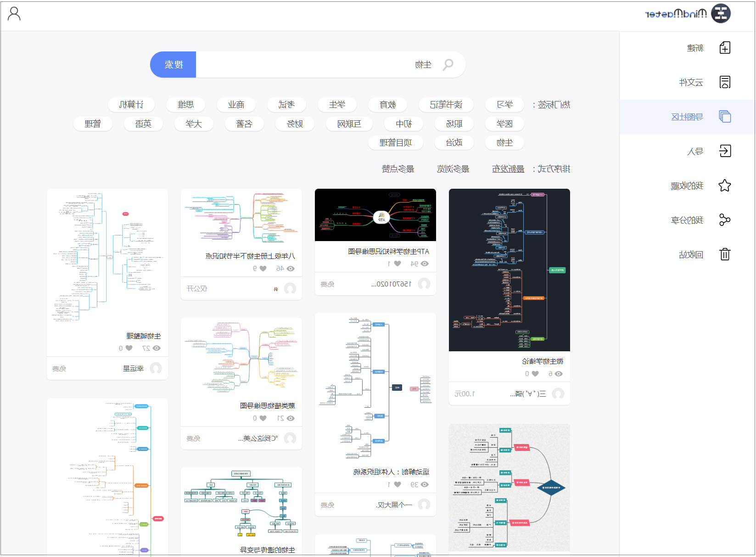The width and height of the screenshot is (756, 557).
Task: Select the 互联网 hot tag
Action: click(349, 124)
